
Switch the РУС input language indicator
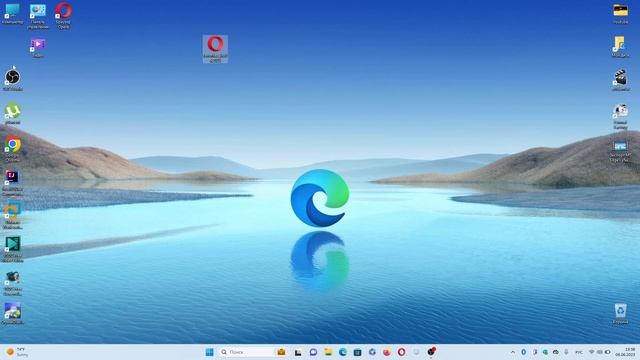[x=579, y=352]
